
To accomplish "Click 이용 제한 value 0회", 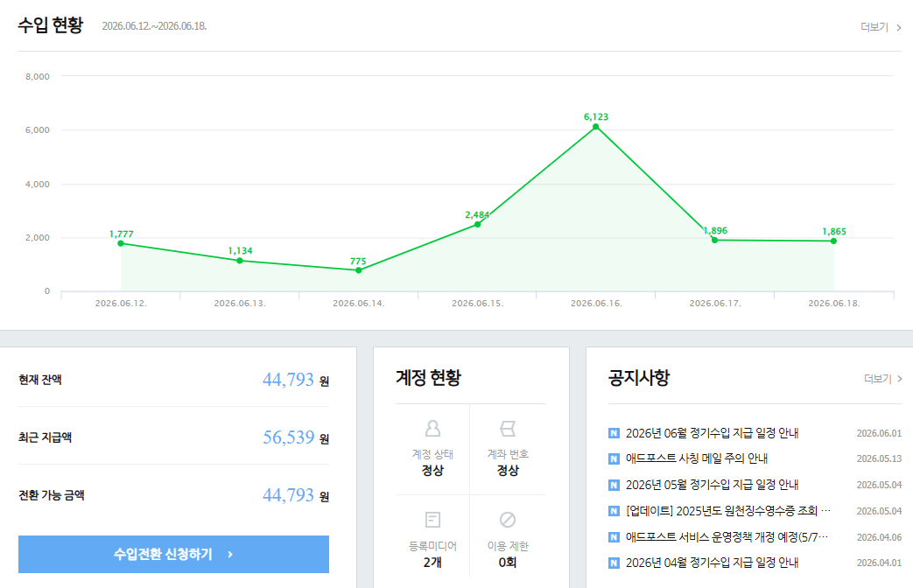I will pos(508,563).
